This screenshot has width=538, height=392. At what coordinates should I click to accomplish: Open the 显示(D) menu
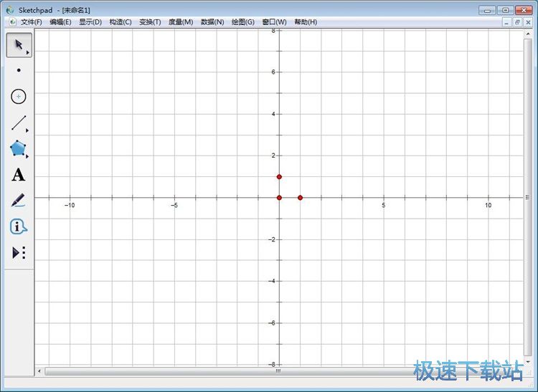(90, 22)
